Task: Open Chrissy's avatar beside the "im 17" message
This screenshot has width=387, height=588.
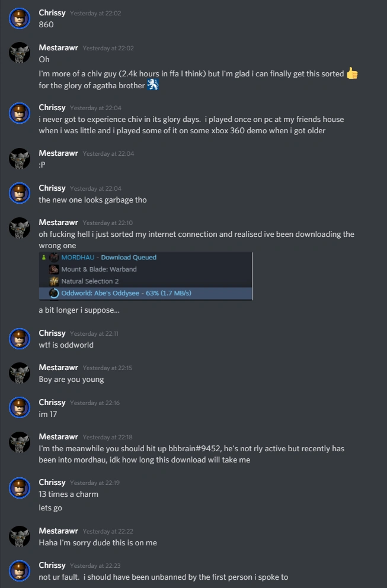Action: point(20,408)
